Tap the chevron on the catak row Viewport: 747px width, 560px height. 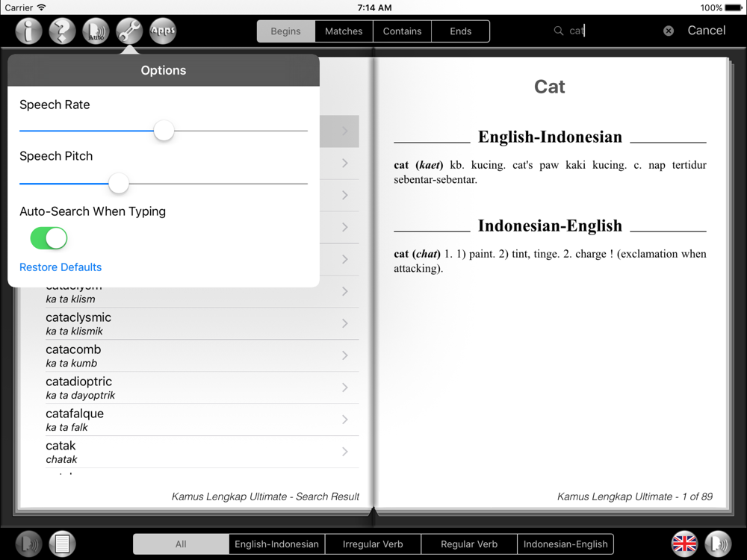345,452
